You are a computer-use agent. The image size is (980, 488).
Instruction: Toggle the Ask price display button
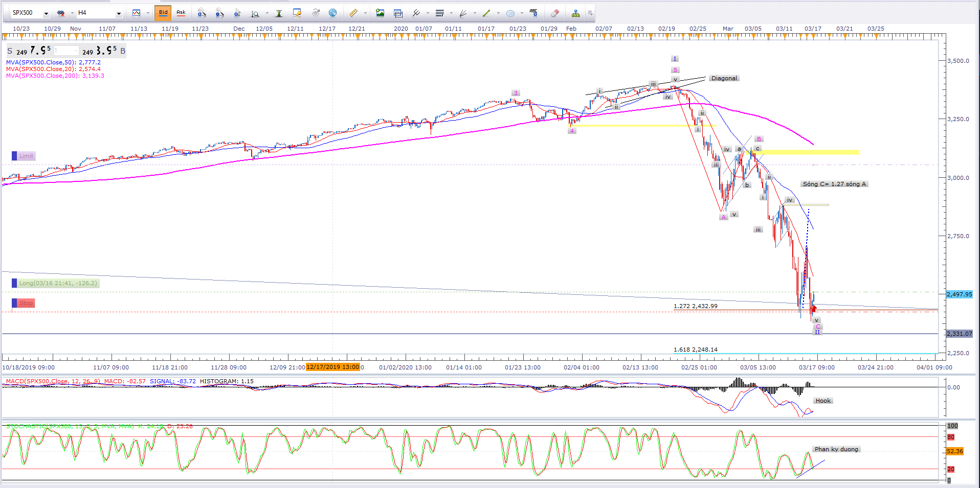pyautogui.click(x=181, y=13)
